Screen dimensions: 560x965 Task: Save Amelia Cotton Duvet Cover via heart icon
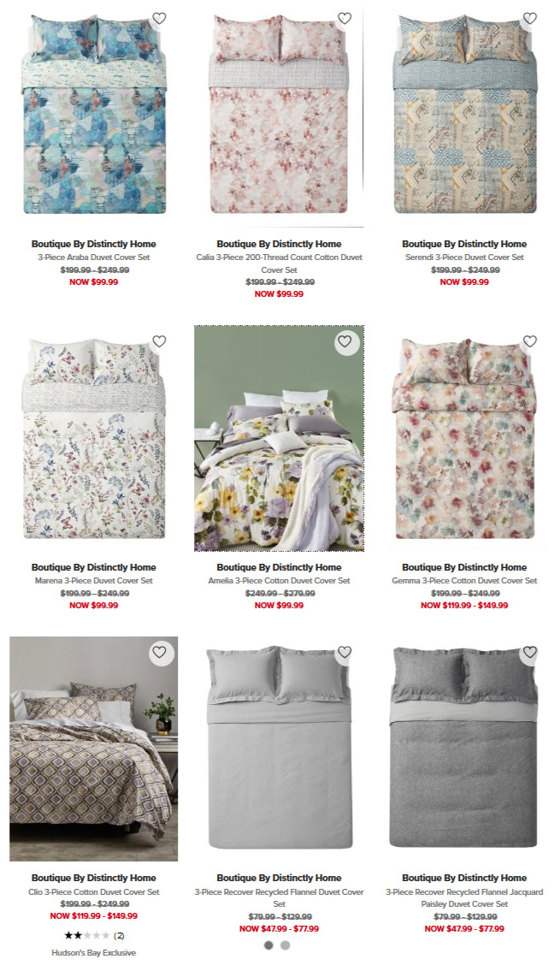coord(345,341)
